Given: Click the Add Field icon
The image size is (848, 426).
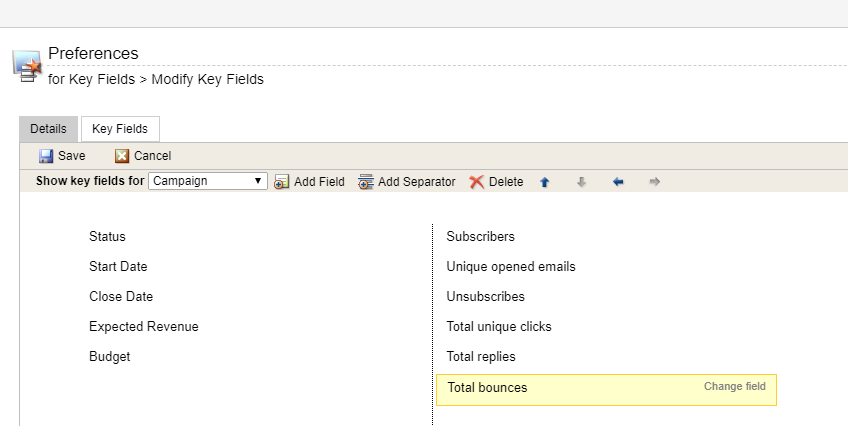Looking at the screenshot, I should (282, 182).
